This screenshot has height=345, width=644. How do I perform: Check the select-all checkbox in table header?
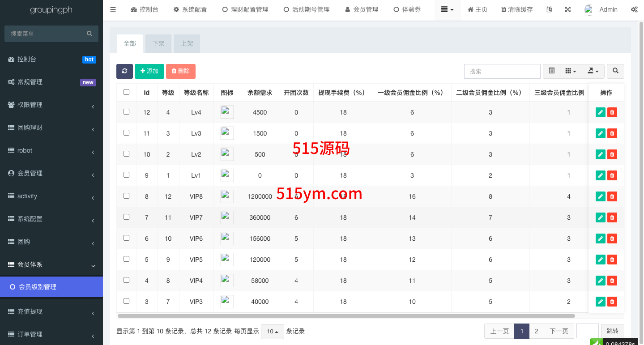(x=126, y=92)
